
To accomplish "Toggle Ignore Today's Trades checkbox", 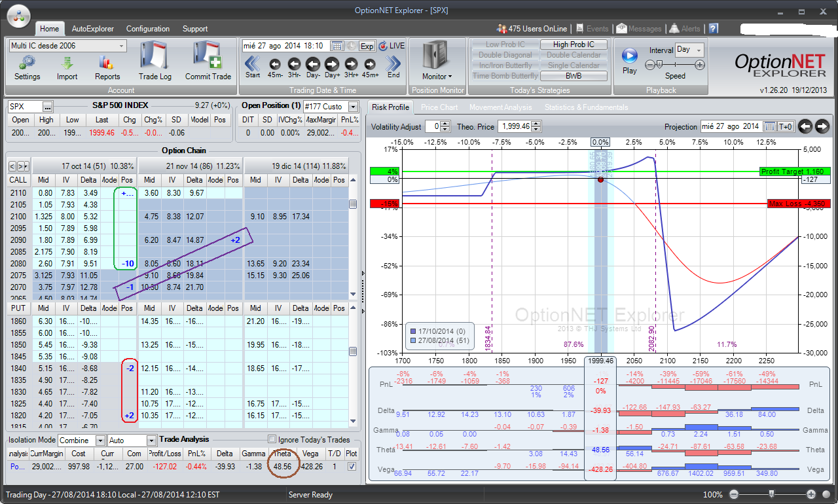I will tap(272, 440).
